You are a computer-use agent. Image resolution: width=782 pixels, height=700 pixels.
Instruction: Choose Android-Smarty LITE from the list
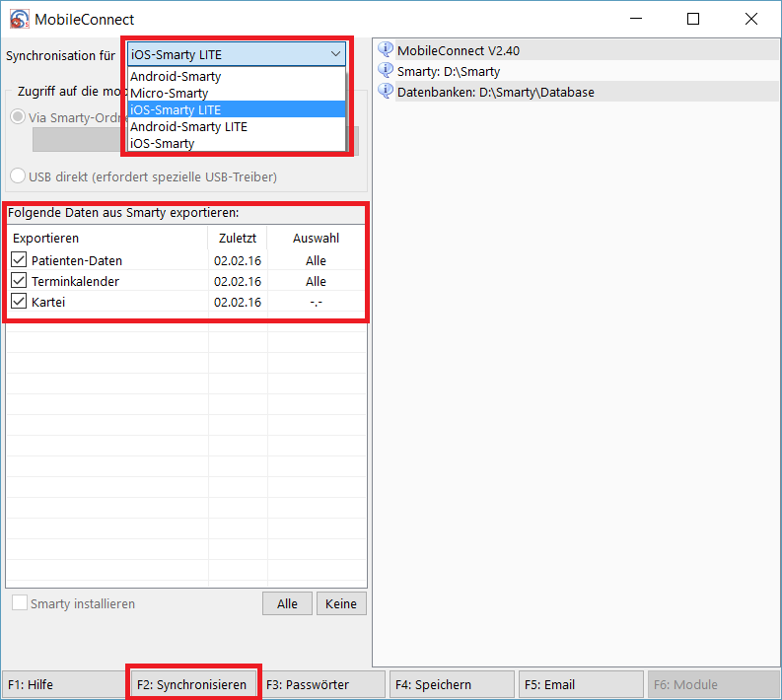(237, 126)
